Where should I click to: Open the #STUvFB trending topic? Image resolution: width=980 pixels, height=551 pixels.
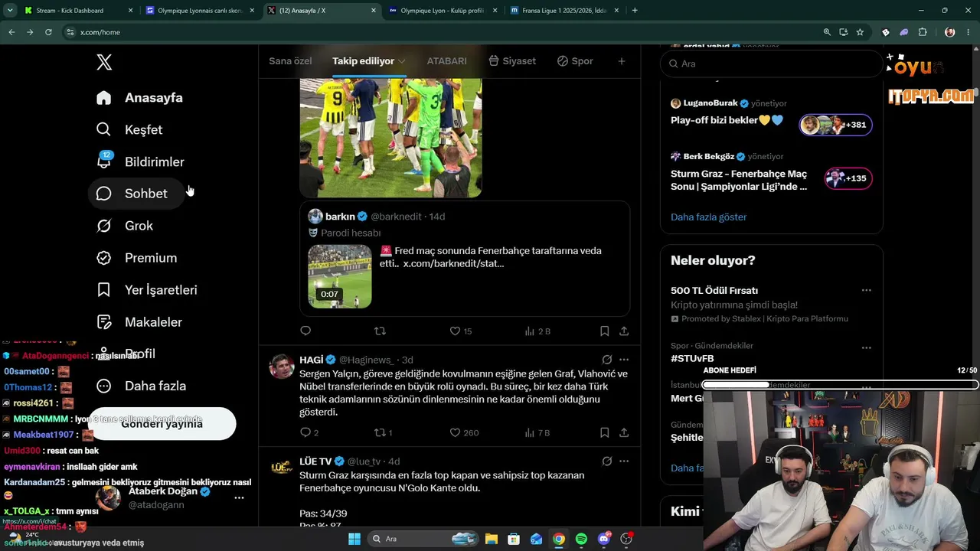pos(692,358)
